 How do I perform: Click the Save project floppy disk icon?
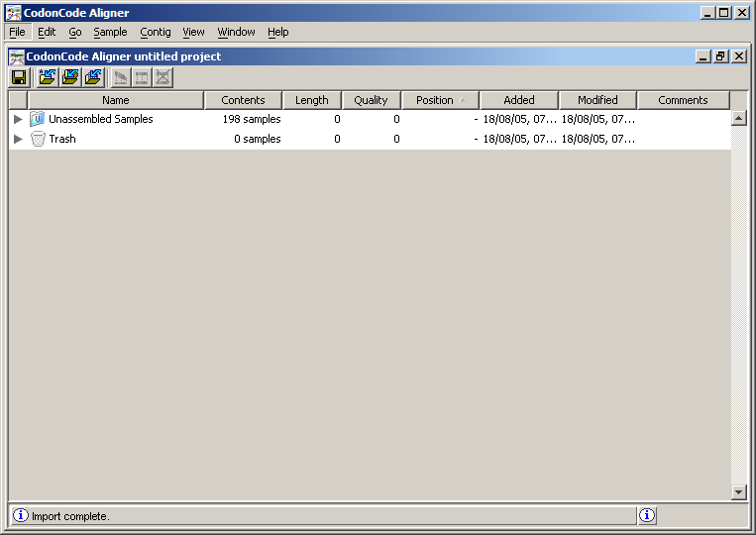[19, 77]
